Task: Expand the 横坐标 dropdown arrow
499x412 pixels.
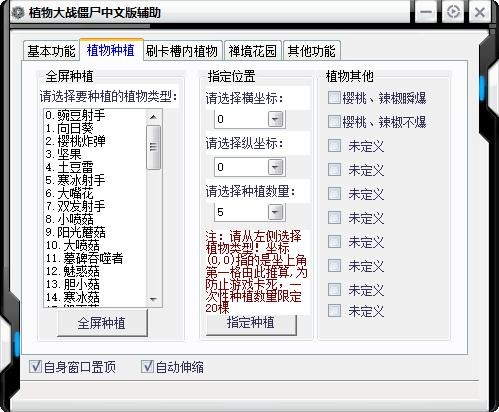Action: tap(276, 119)
